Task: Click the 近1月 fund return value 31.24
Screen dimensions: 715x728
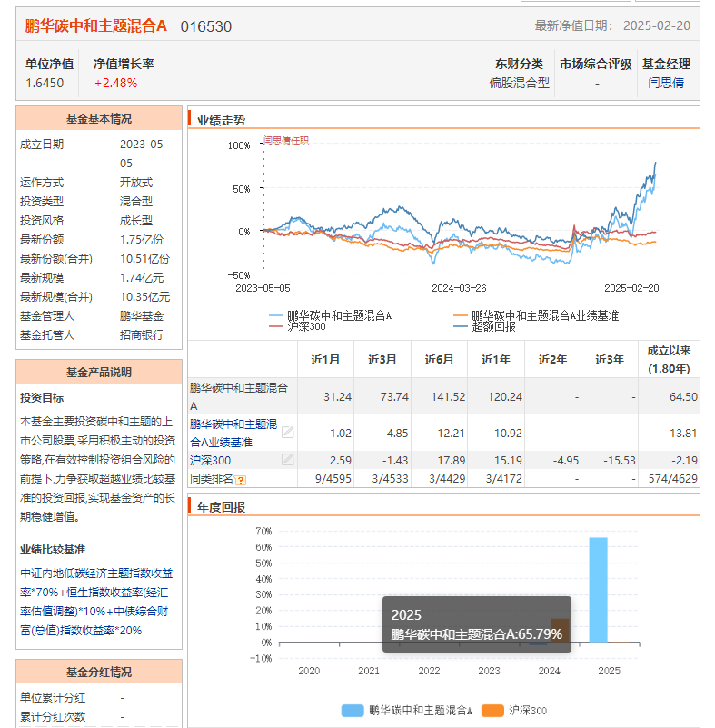Action: (337, 397)
